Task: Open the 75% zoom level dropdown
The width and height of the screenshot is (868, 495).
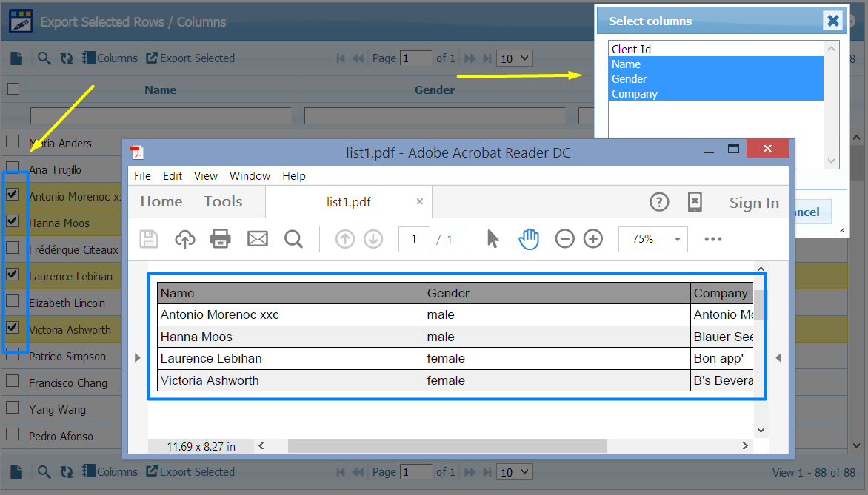Action: coord(652,238)
